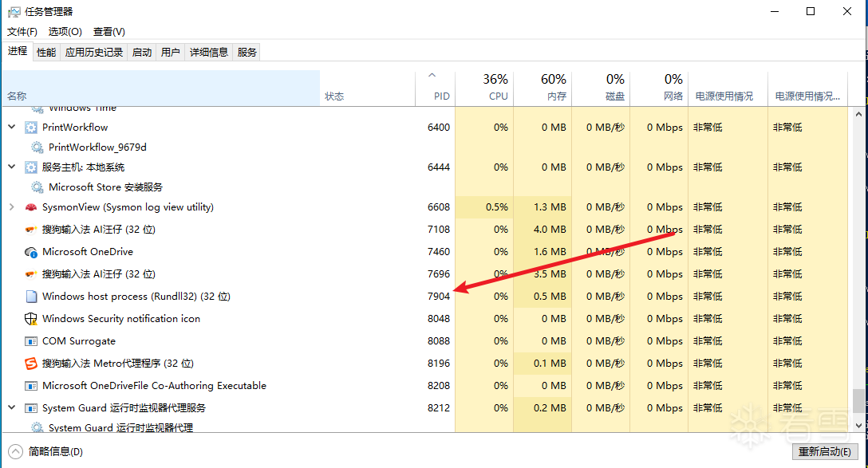868x468 pixels.
Task: Click the 搜狗输入法 Metro代理程序 icon
Action: (31, 364)
